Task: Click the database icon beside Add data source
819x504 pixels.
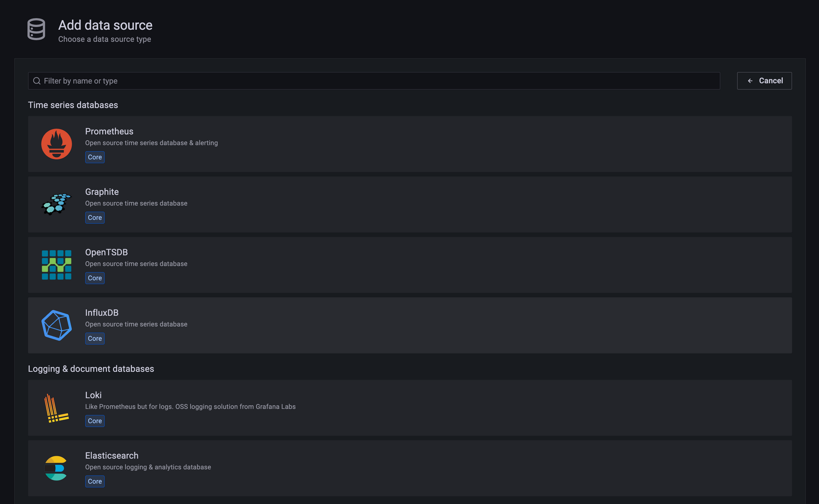Action: tap(36, 29)
